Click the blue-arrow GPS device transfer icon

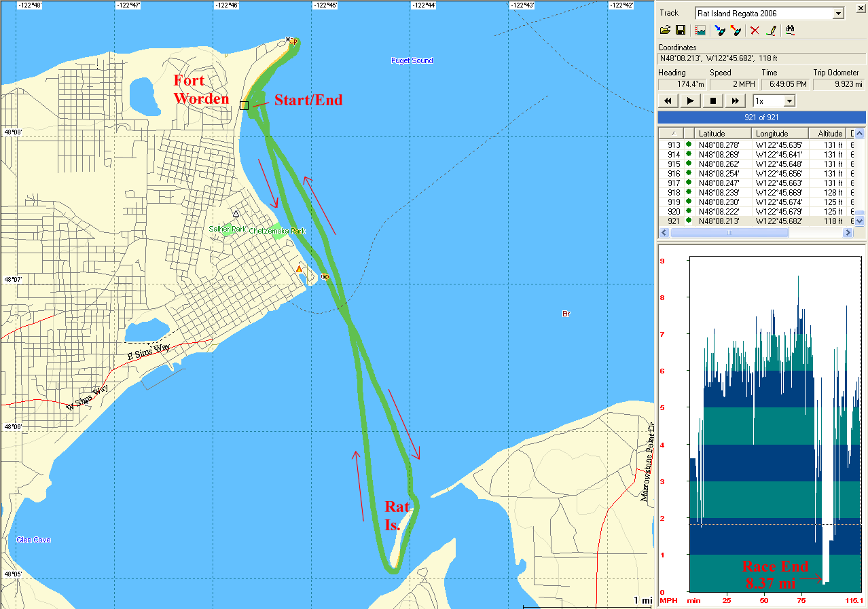click(720, 31)
